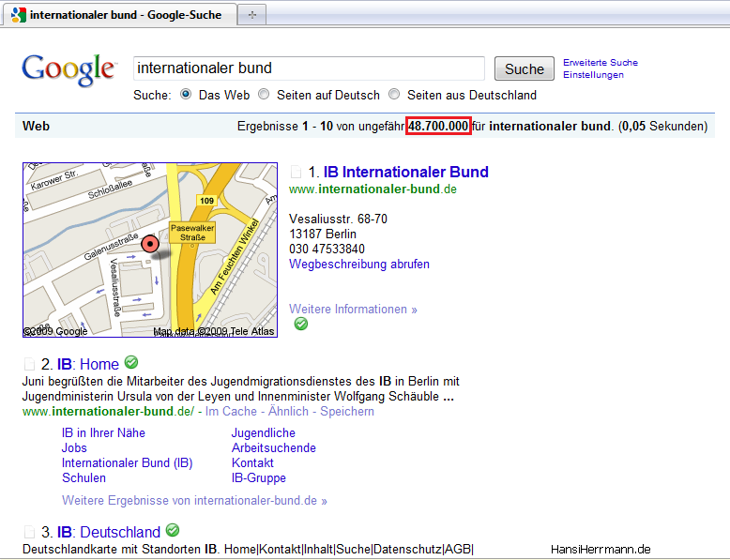Open the Kontakt sitelink
730x560 pixels.
(x=252, y=462)
